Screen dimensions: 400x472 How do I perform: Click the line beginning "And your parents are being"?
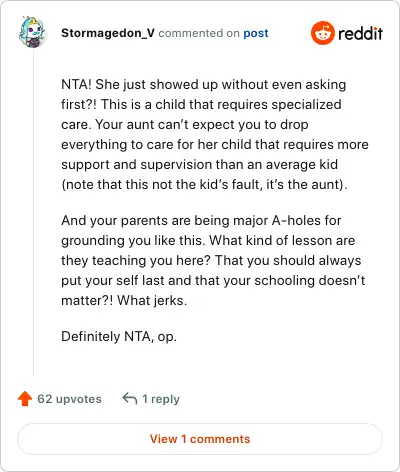pyautogui.click(x=201, y=221)
